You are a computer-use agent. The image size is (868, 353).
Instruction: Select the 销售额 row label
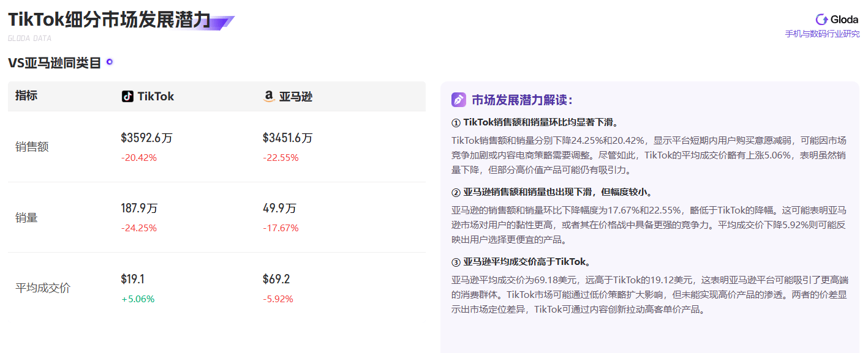click(x=32, y=147)
